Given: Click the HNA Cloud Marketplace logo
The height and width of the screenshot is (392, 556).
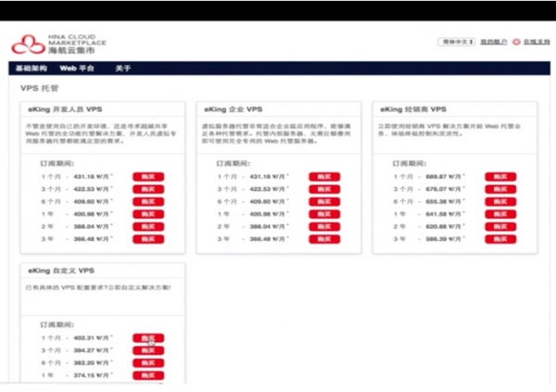Looking at the screenshot, I should click(58, 44).
